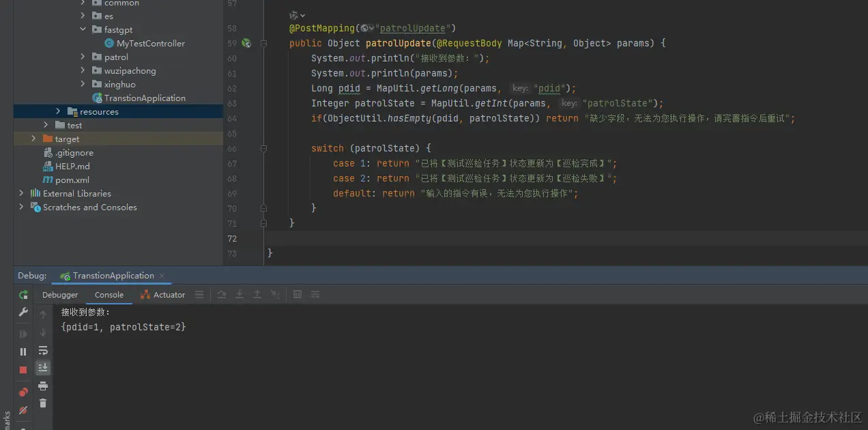Click line number 65 in the gutter
Viewport: 868px width, 430px height.
[x=232, y=133]
